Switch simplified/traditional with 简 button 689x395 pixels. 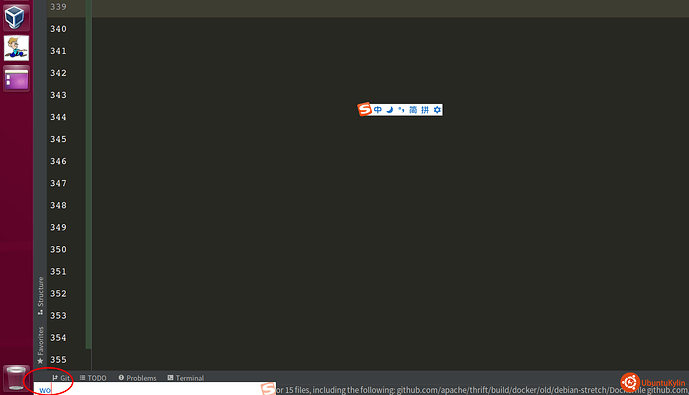tap(413, 110)
